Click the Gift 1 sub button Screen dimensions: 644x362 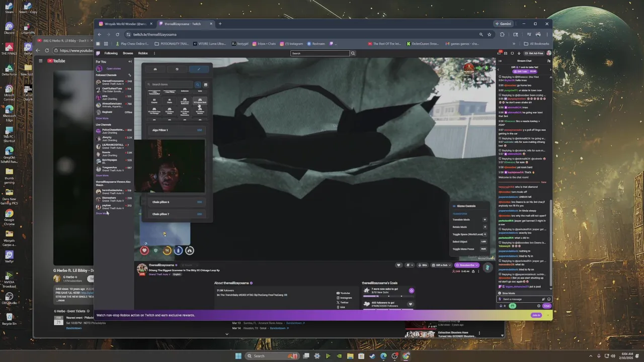click(524, 71)
